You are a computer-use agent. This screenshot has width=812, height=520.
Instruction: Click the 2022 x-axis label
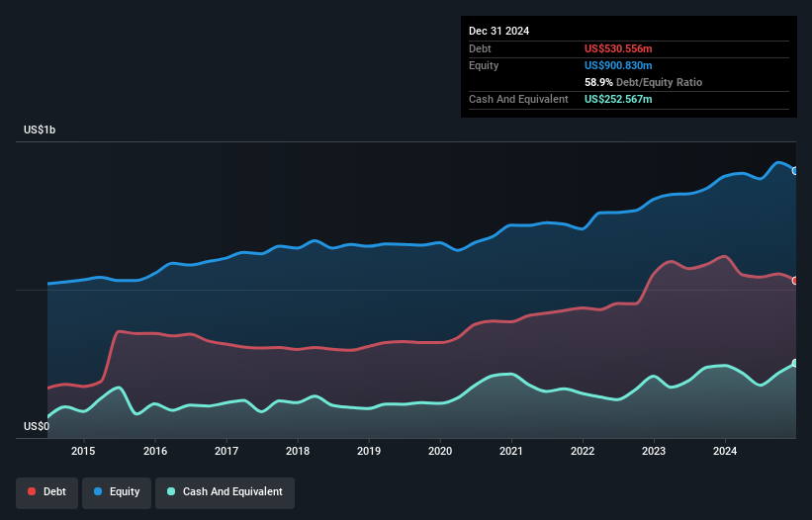(583, 451)
